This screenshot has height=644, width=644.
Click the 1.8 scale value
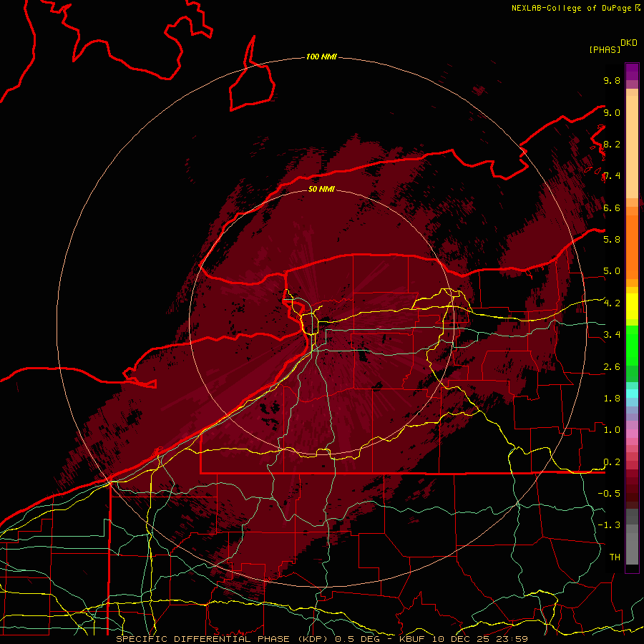coord(612,399)
